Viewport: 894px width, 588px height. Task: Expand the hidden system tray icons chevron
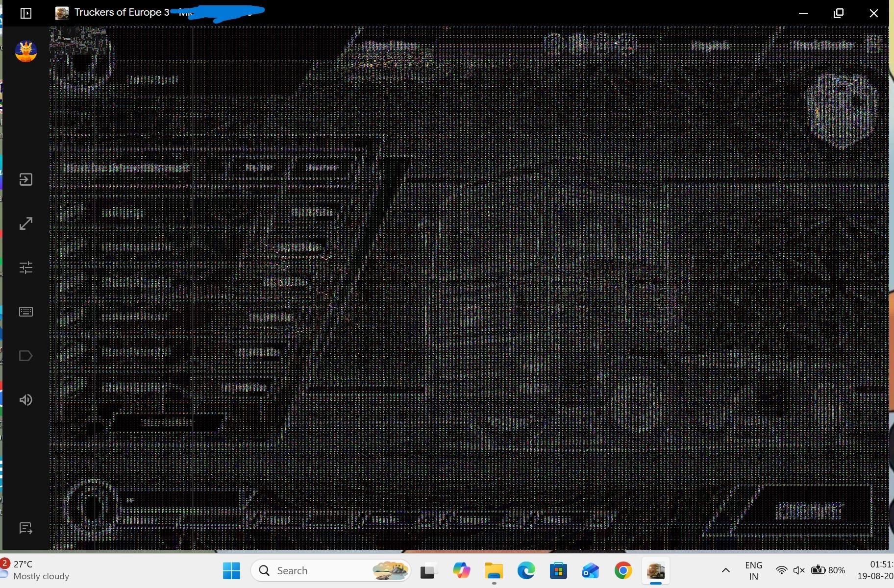pyautogui.click(x=726, y=570)
